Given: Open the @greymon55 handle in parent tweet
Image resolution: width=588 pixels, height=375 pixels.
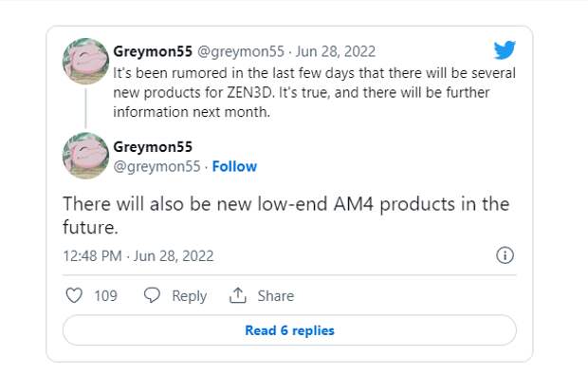Looking at the screenshot, I should pos(241,52).
